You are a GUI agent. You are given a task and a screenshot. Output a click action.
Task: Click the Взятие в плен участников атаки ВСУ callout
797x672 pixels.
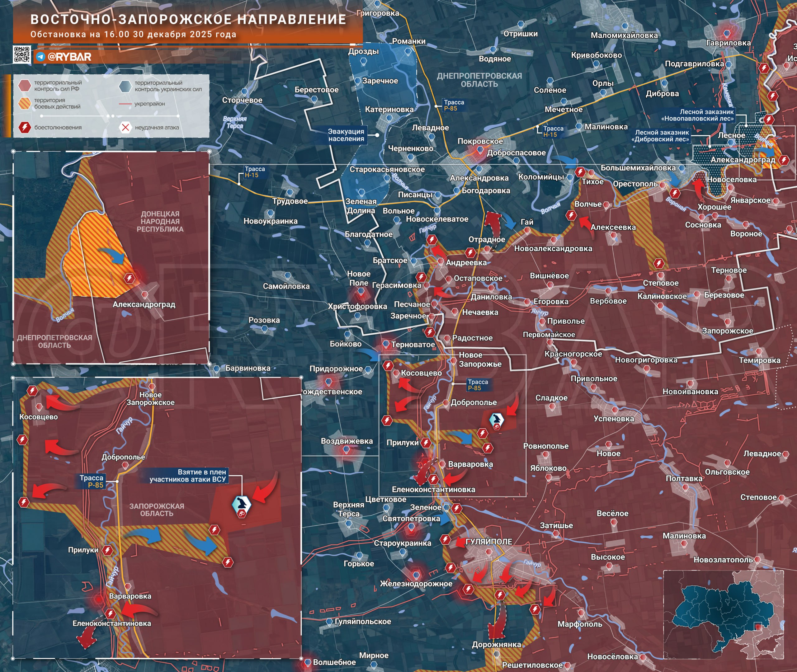pos(188,475)
